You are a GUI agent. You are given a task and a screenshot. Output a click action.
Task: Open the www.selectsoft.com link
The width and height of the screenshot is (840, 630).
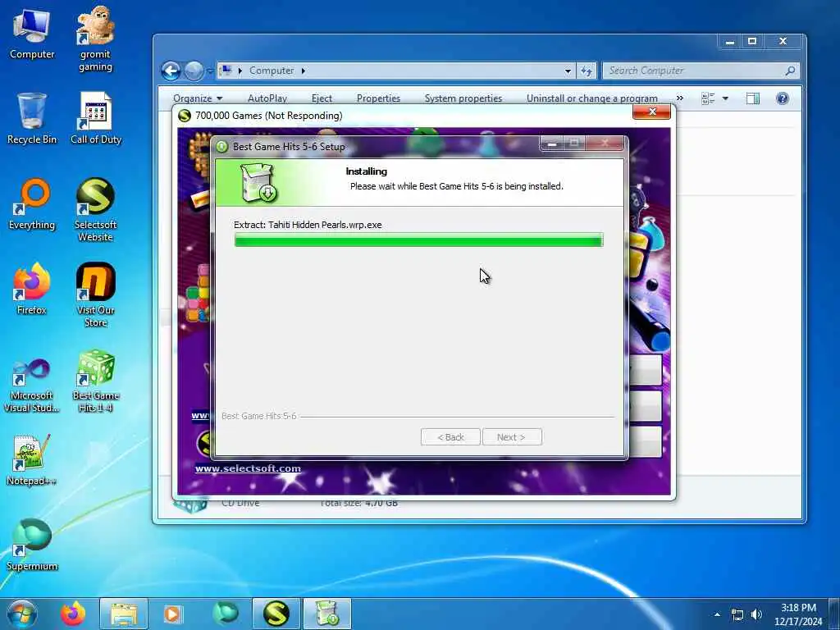(248, 468)
